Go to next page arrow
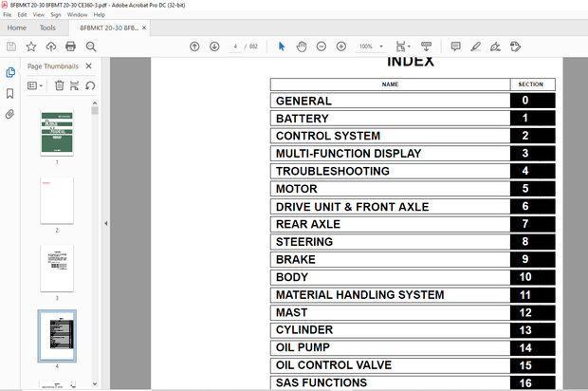The height and width of the screenshot is (391, 588). (x=214, y=47)
